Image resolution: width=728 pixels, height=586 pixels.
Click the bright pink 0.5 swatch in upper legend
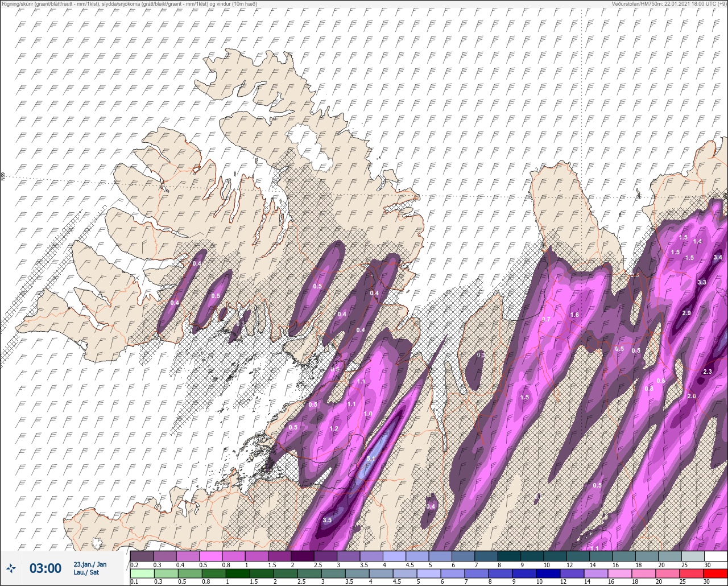pyautogui.click(x=210, y=556)
